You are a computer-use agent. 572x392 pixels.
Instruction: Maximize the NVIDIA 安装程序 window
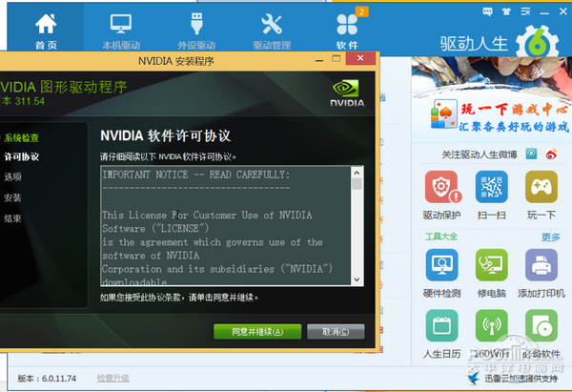[336, 58]
